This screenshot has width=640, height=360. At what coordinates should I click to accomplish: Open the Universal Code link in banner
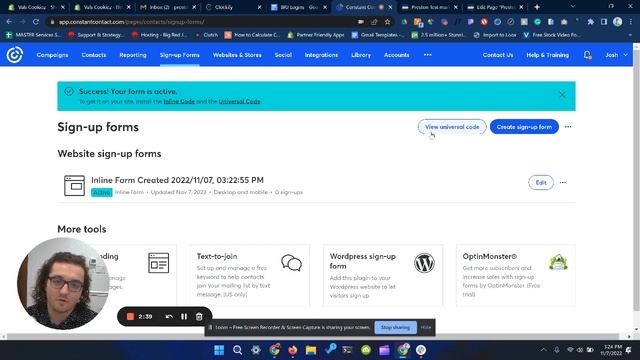click(x=239, y=101)
